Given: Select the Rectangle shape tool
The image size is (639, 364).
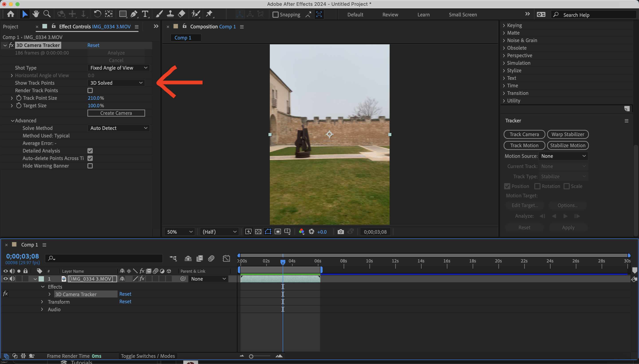Looking at the screenshot, I should pyautogui.click(x=123, y=14).
